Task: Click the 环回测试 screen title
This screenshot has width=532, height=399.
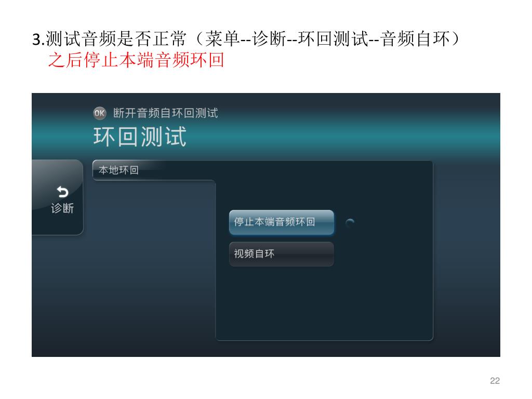Action: tap(140, 137)
